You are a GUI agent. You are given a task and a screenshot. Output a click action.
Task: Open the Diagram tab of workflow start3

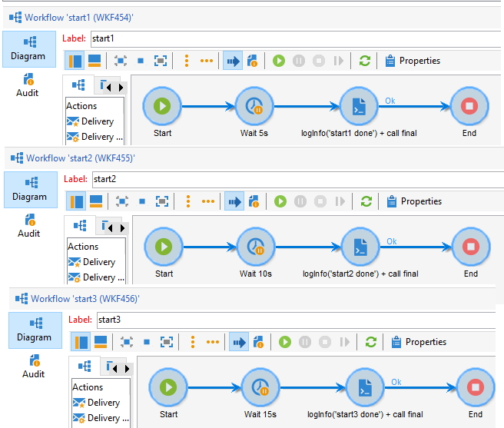34,329
